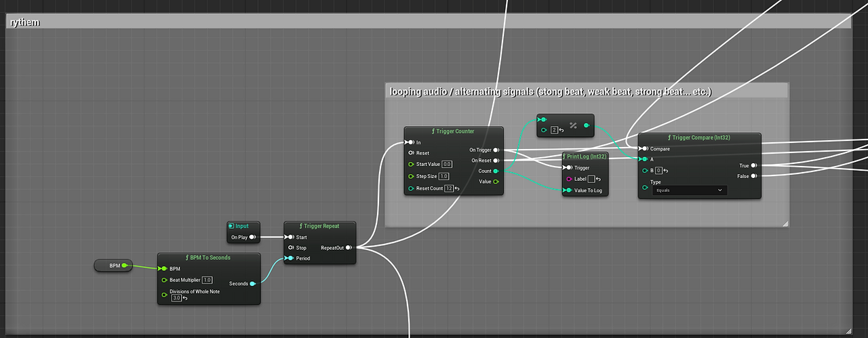
Task: Select the BPM To Seconds node title
Action: tap(208, 257)
